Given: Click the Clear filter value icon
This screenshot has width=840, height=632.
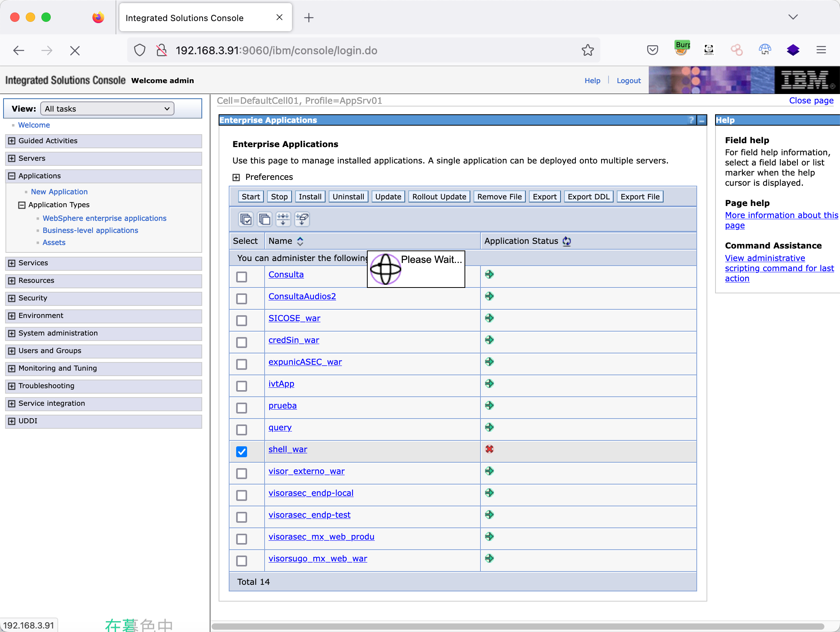Looking at the screenshot, I should point(302,219).
